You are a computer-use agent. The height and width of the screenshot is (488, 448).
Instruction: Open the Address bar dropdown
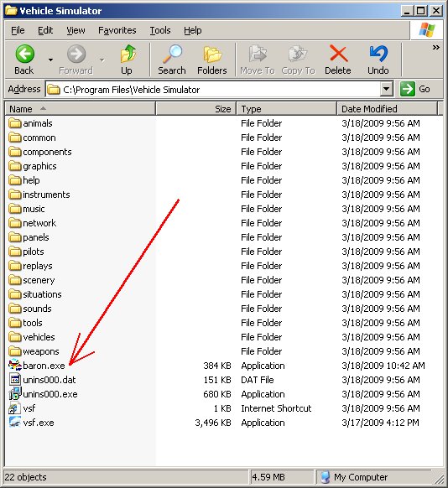coord(386,90)
